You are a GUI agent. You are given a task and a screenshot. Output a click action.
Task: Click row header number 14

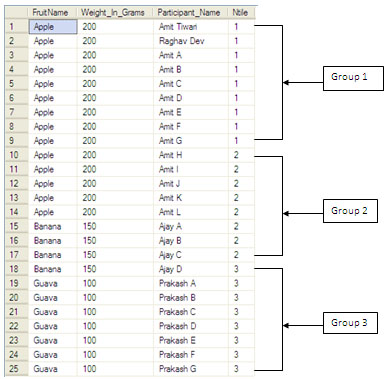(x=17, y=212)
